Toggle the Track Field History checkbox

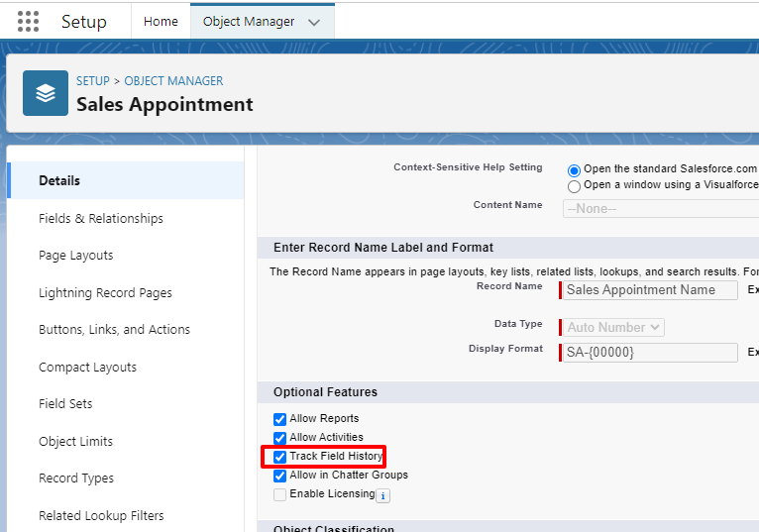tap(279, 457)
